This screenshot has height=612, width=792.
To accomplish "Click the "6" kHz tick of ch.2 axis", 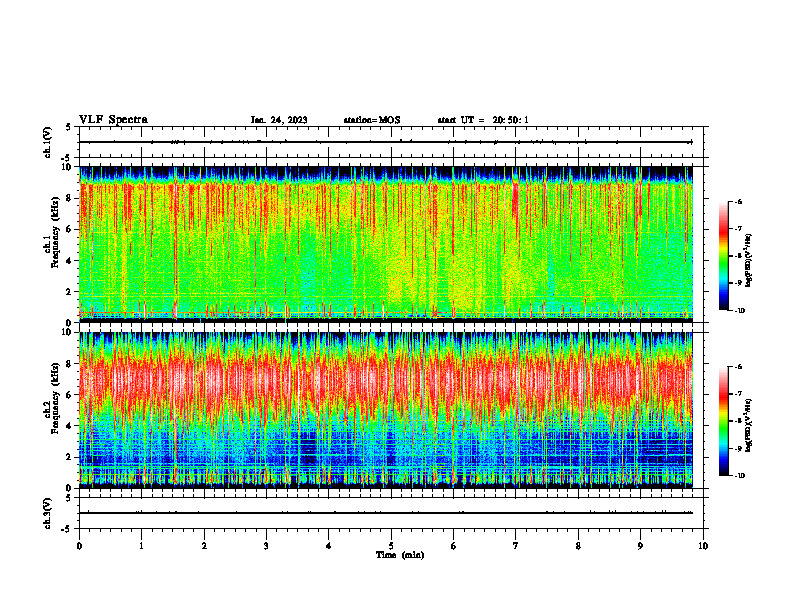I will [x=69, y=395].
